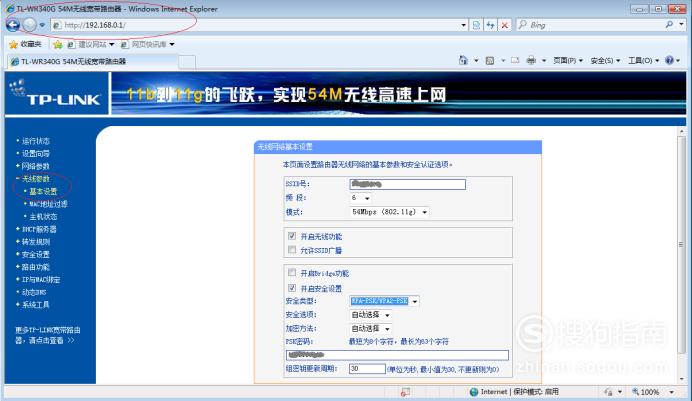Click the vertical scrollbar thumb

tap(681, 245)
